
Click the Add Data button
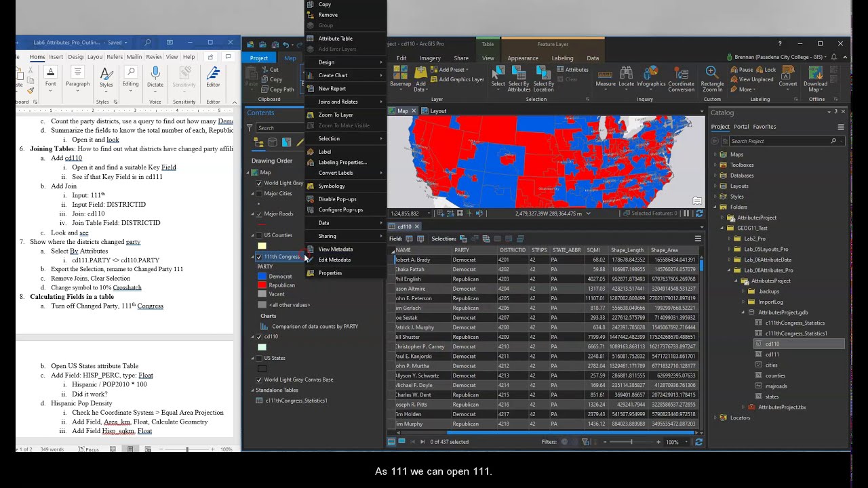[x=420, y=78]
